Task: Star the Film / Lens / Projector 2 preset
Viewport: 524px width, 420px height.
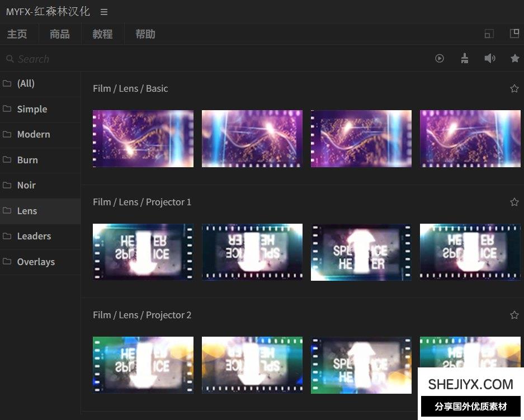Action: coord(514,315)
